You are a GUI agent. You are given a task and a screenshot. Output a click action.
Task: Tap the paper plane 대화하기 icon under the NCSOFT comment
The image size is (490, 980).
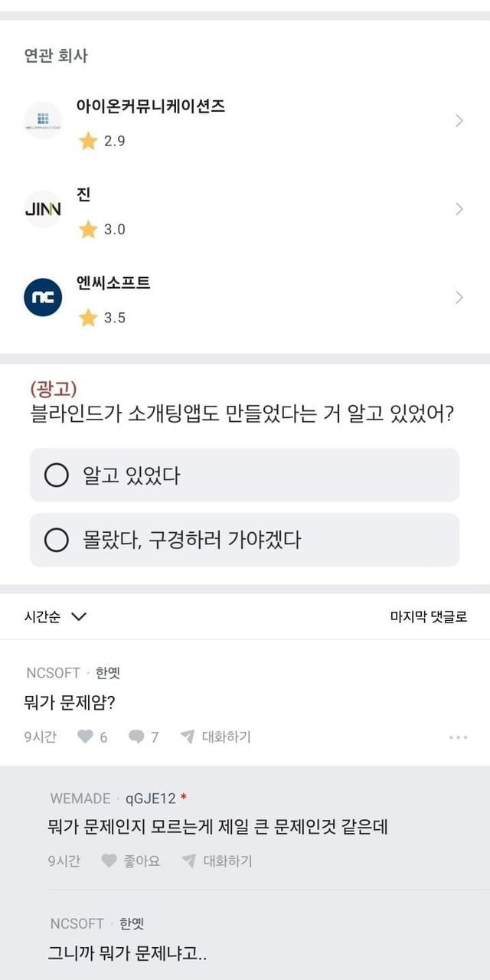coord(188,737)
